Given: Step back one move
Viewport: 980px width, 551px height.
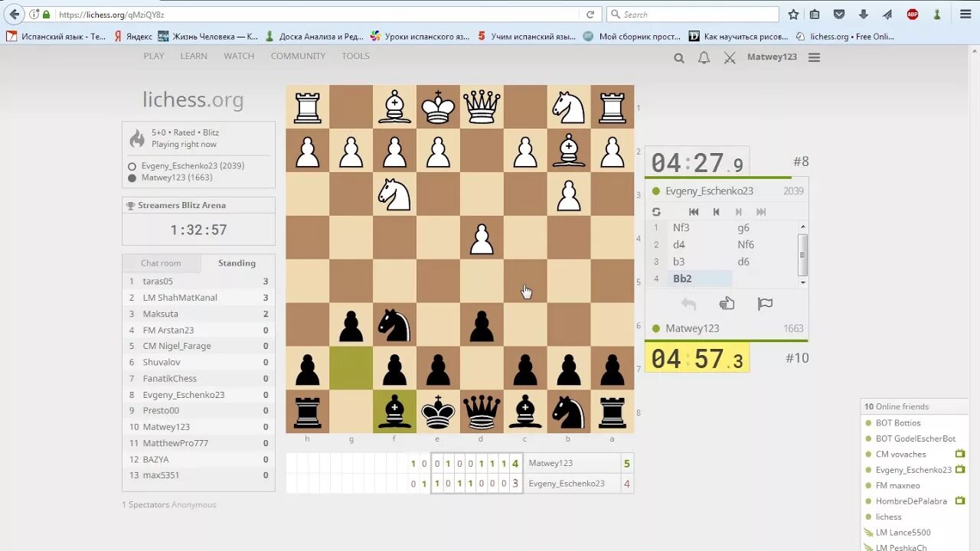Looking at the screenshot, I should pyautogui.click(x=716, y=212).
